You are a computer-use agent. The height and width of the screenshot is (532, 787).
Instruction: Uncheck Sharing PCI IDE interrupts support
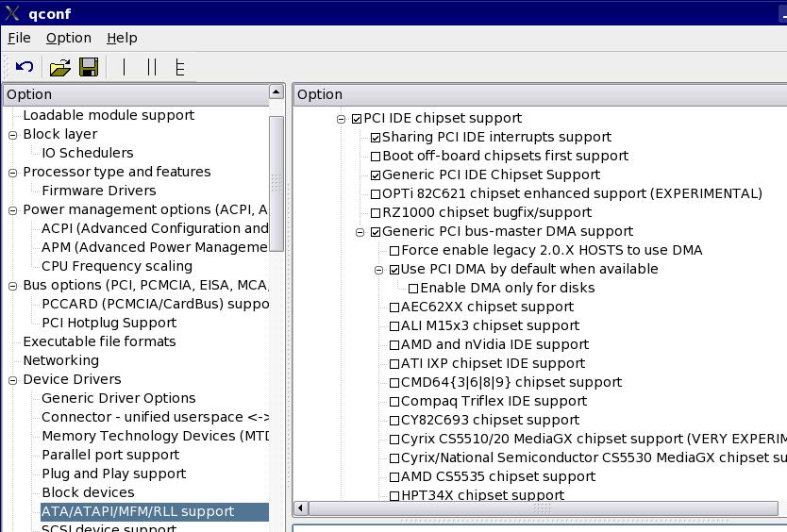(x=376, y=138)
